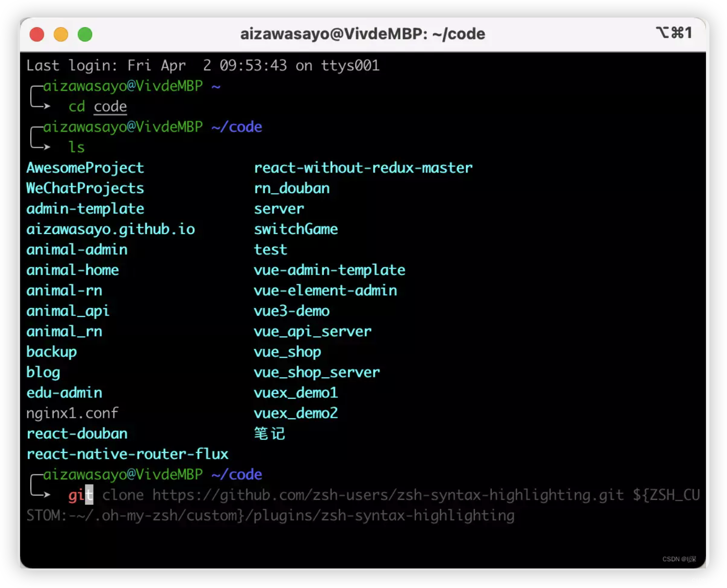Click the switchGame directory entry
727x588 pixels.
(296, 229)
